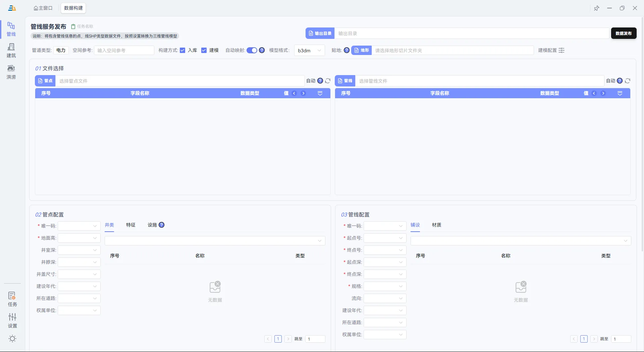The height and width of the screenshot is (352, 644).
Task: Switch to the 材质 tab
Action: (437, 225)
